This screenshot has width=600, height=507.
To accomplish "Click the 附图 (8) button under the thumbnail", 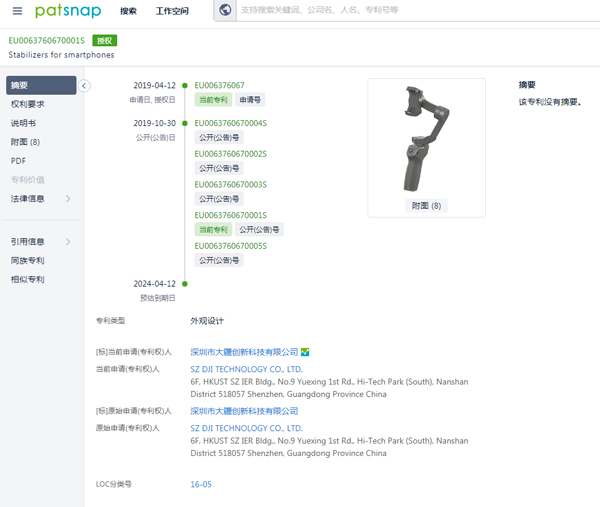I will point(426,206).
